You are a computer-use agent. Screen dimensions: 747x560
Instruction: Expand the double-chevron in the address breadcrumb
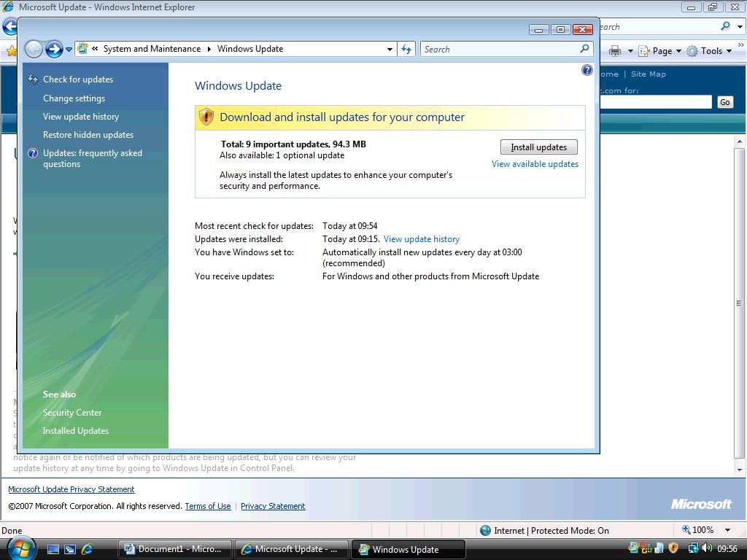[x=96, y=49]
